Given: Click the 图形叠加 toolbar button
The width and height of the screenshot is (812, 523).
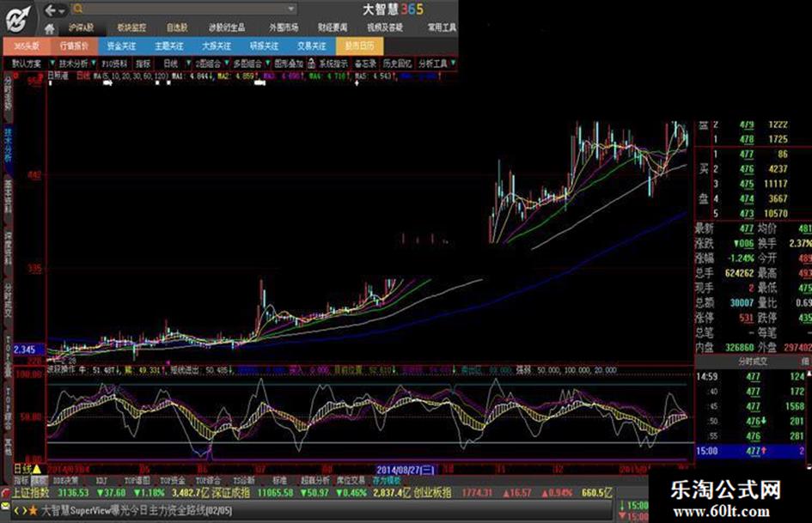Looking at the screenshot, I should 289,64.
